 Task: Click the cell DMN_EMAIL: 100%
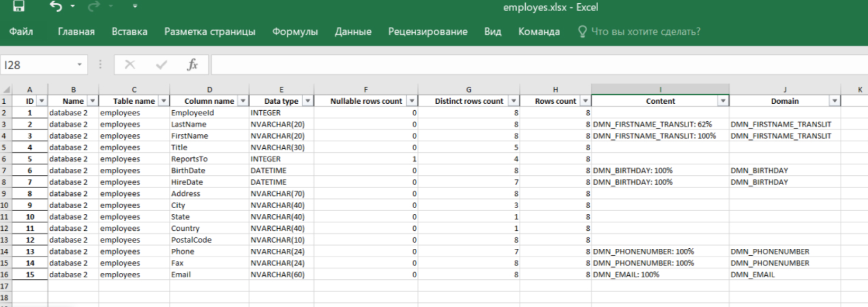(x=660, y=275)
